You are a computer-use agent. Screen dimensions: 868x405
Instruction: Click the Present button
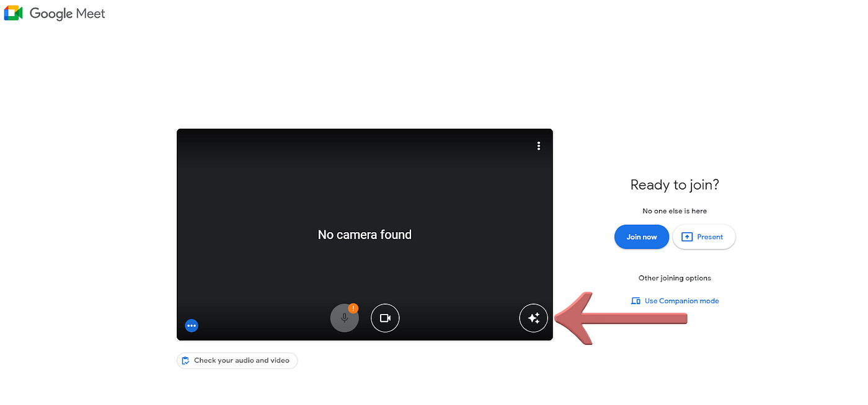tap(704, 237)
